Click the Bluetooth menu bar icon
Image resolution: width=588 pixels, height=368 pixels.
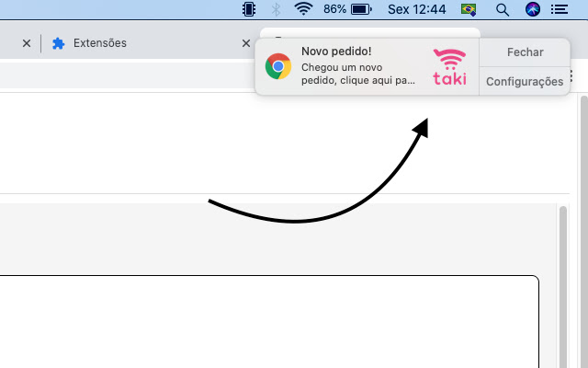click(x=276, y=9)
